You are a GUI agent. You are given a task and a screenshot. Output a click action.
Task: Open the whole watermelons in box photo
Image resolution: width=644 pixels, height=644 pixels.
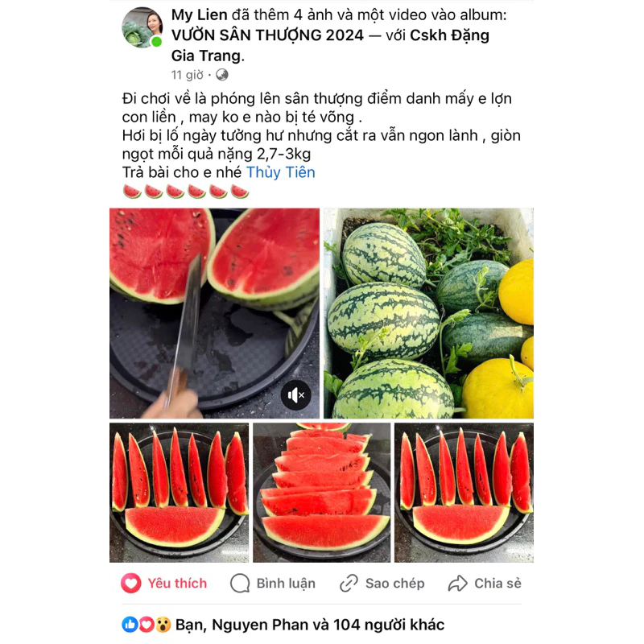428,313
